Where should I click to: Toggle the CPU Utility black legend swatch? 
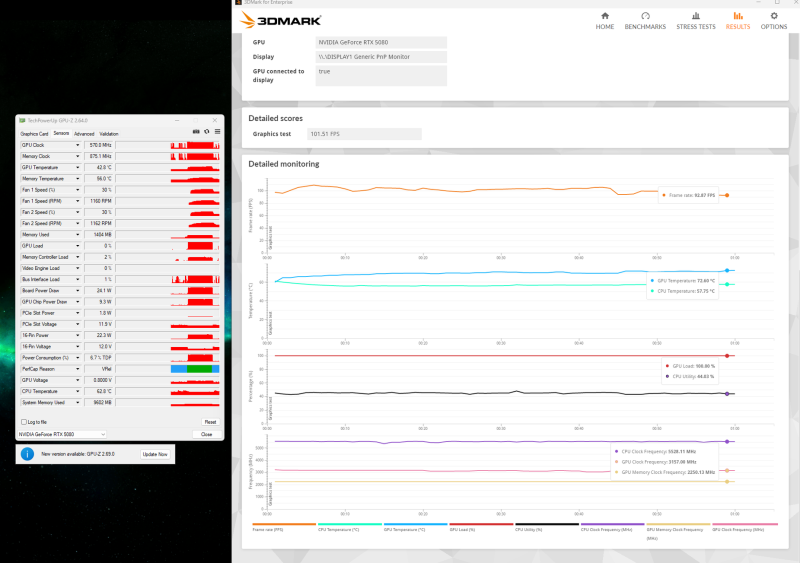(x=547, y=524)
